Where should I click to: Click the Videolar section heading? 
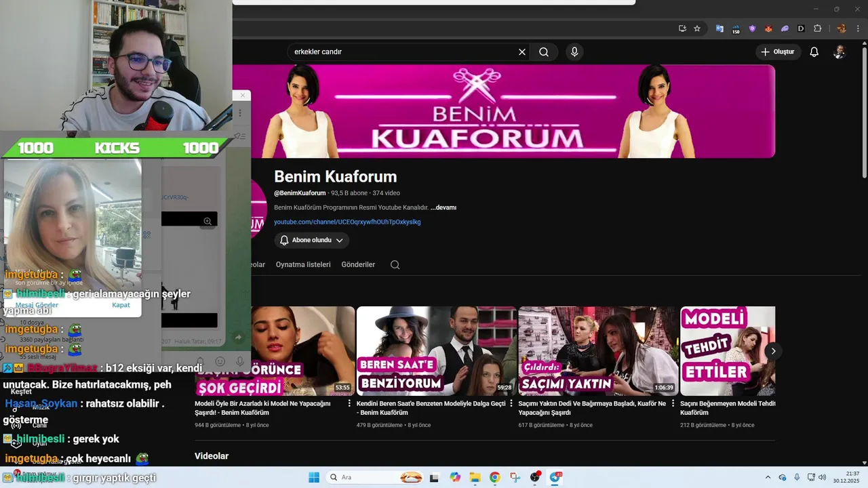212,456
